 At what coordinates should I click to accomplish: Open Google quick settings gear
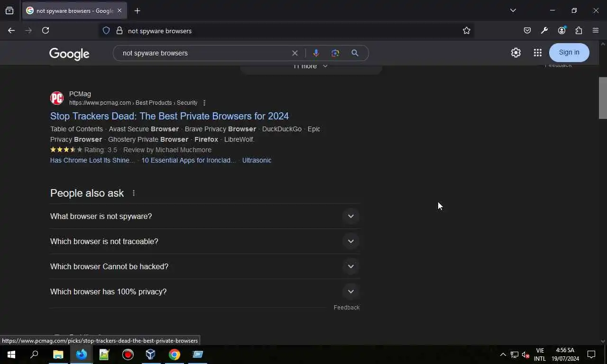click(516, 53)
